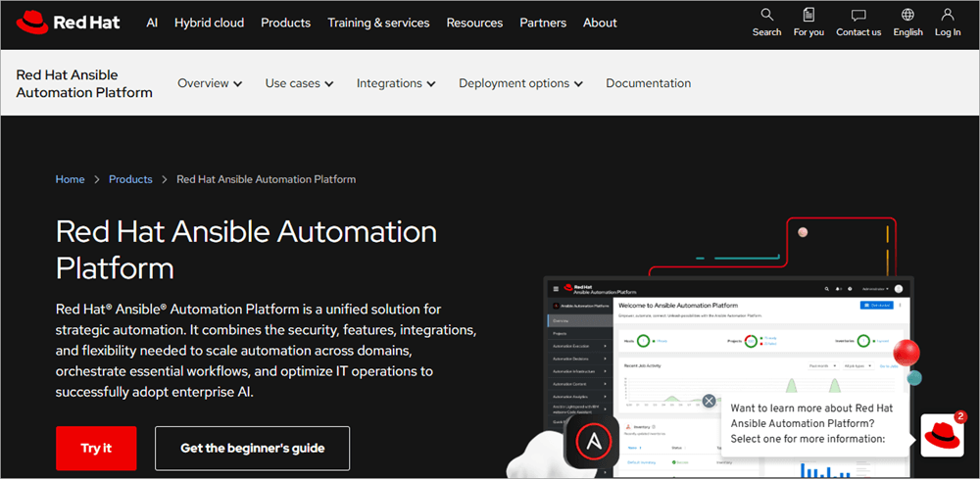Image resolution: width=980 pixels, height=480 pixels.
Task: Click the Contact us chat icon
Action: point(858,15)
